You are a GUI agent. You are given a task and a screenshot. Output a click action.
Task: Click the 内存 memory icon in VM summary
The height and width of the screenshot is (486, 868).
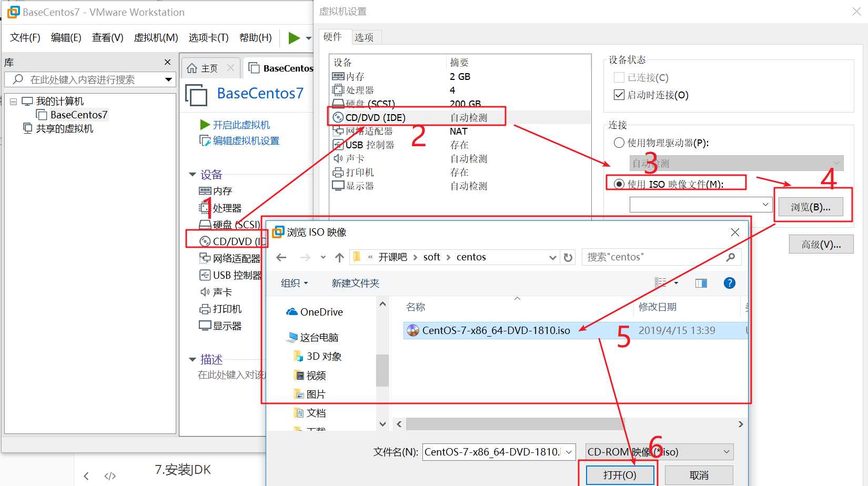point(205,191)
